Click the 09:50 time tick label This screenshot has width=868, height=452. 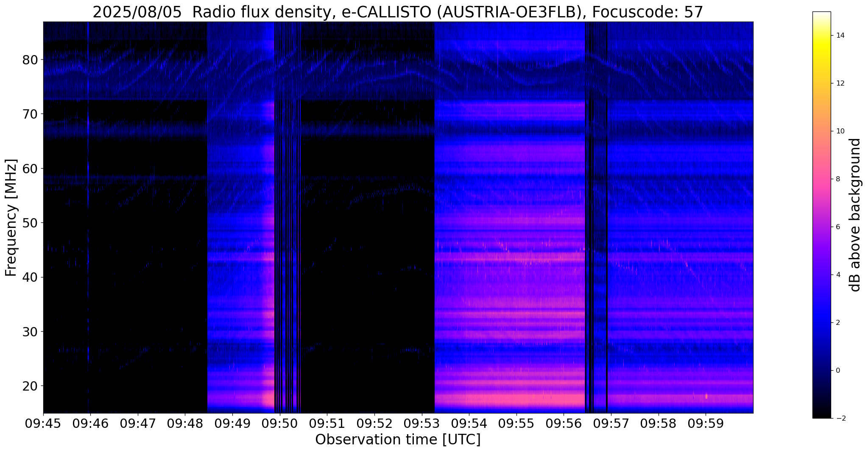280,424
